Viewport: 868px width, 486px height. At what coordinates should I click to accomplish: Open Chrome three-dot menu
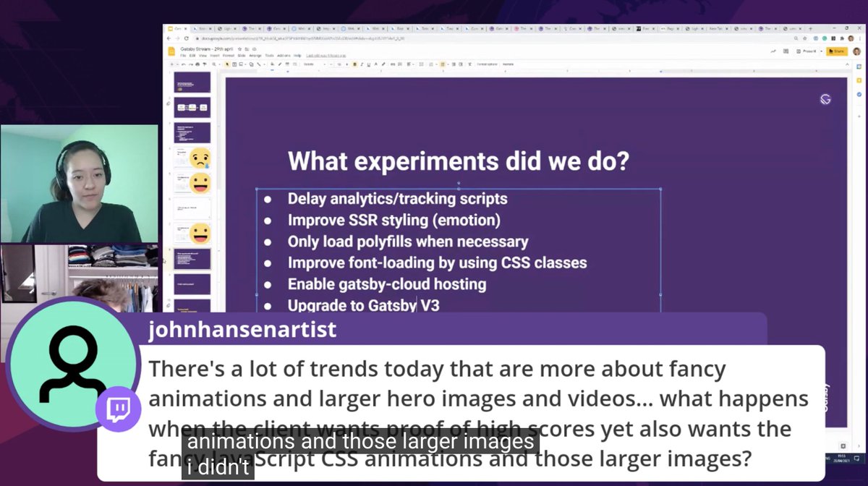coord(860,38)
